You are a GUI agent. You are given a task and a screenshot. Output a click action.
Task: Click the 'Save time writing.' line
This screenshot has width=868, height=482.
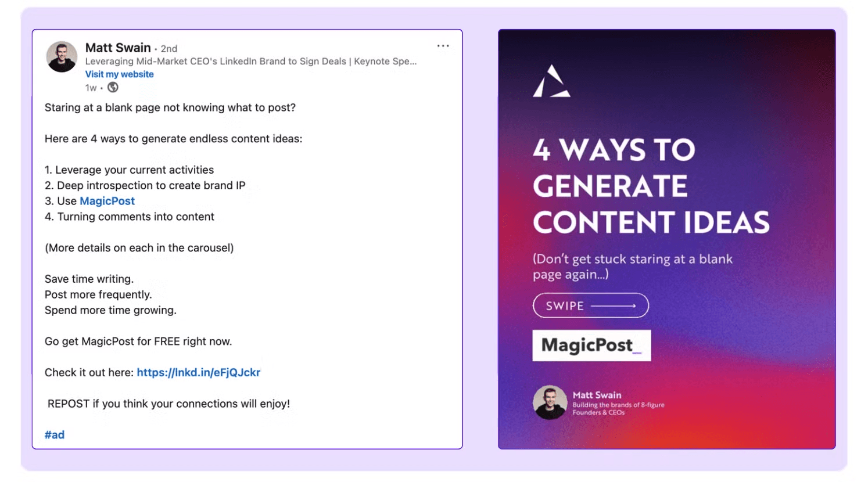pos(89,279)
